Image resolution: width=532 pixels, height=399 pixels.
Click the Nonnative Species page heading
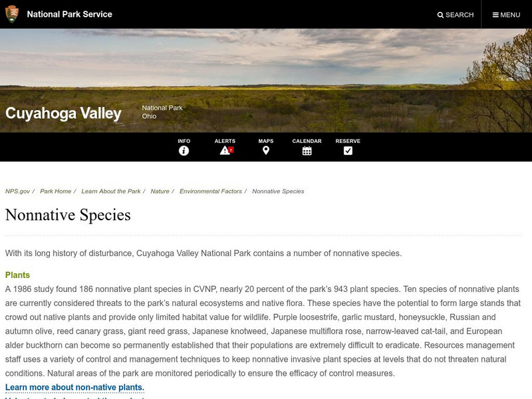coord(68,215)
